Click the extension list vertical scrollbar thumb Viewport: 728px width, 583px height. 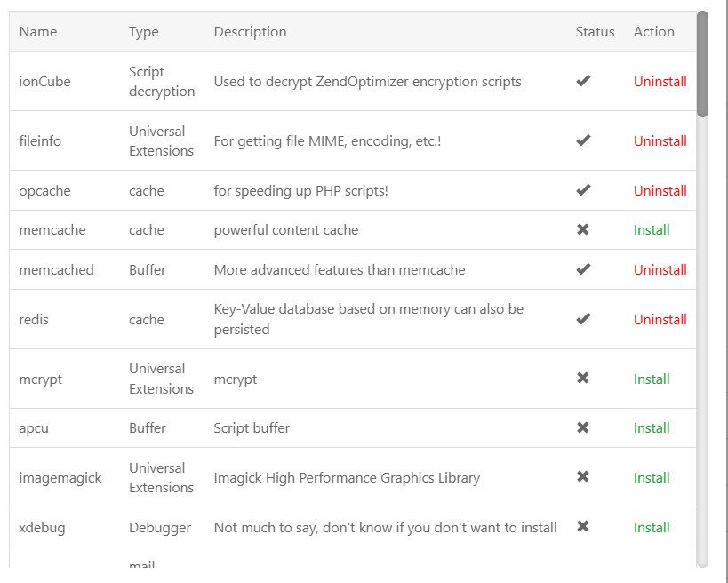pyautogui.click(x=702, y=64)
